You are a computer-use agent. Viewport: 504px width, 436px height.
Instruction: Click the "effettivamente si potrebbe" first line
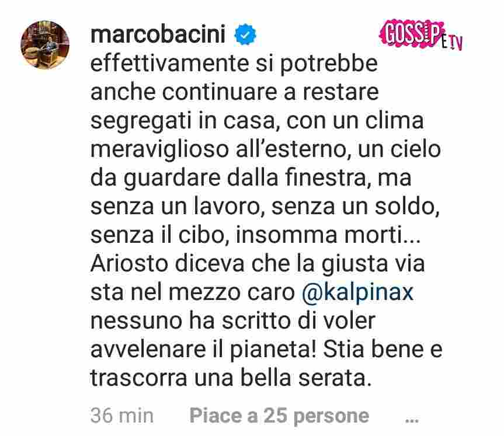tap(234, 64)
